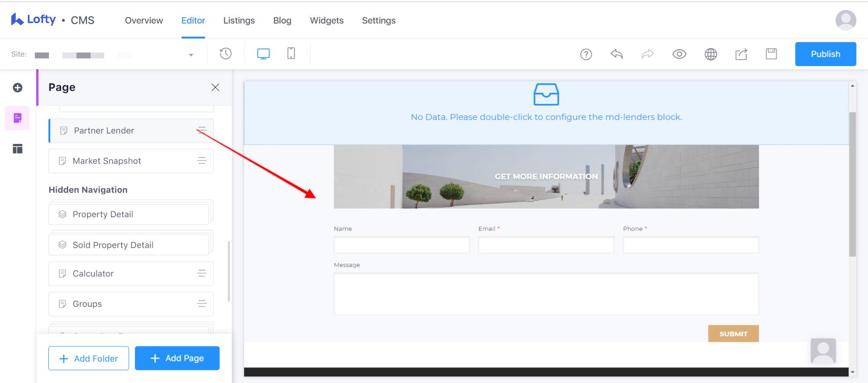
Task: Click the canvas vertical scrollbar thumb
Action: pyautogui.click(x=853, y=184)
